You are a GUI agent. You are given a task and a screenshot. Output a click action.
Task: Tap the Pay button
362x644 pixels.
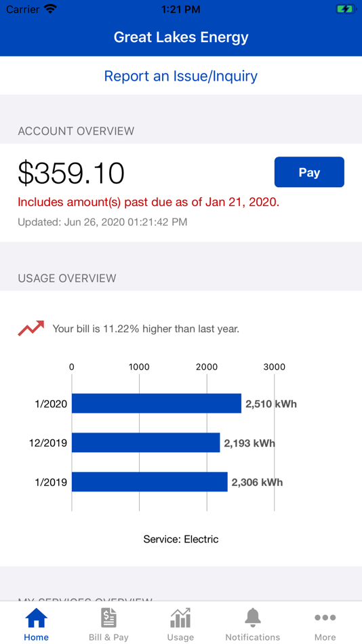309,172
